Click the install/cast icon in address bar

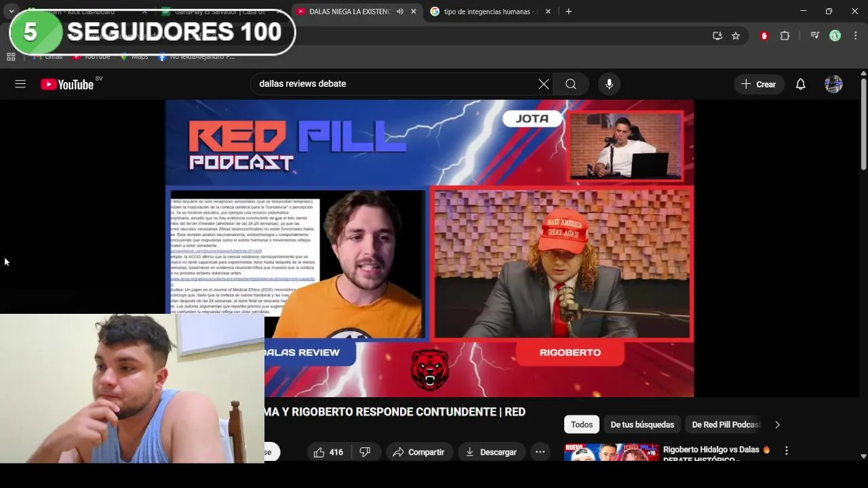click(717, 36)
